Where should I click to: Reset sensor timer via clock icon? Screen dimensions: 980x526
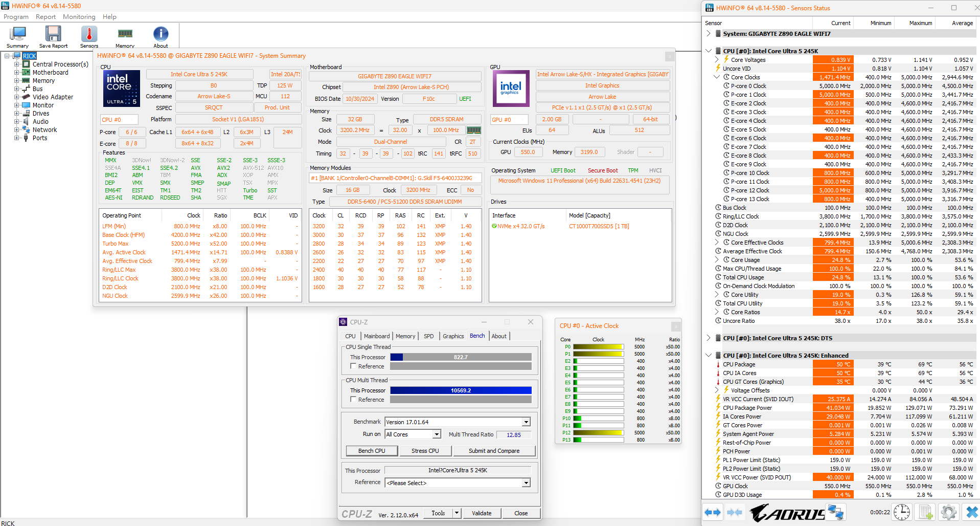tap(902, 512)
